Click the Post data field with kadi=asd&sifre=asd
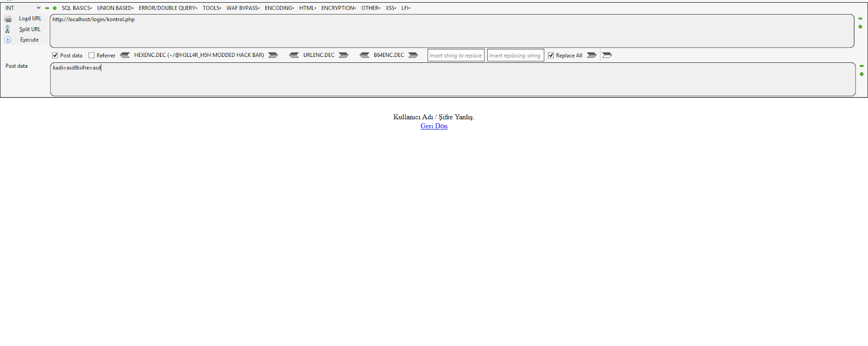 tap(452, 79)
